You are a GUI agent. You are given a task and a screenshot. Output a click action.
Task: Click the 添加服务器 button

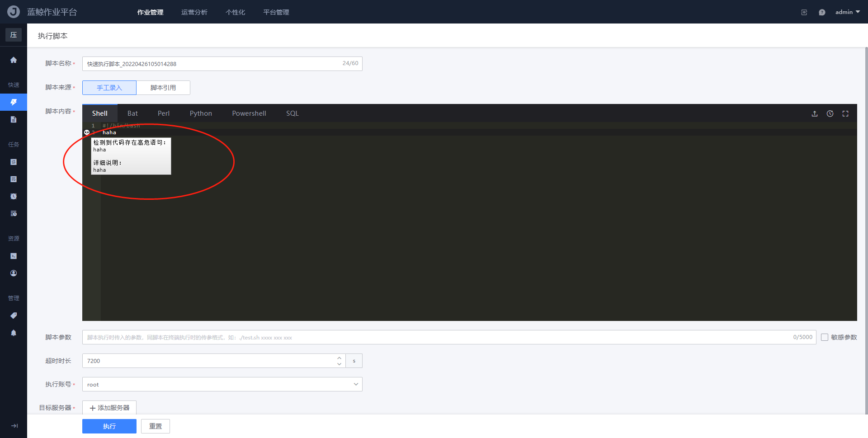point(109,408)
